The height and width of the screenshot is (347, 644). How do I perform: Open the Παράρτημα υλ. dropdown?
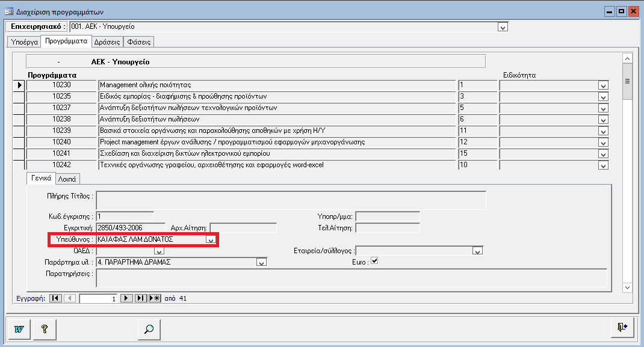261,262
